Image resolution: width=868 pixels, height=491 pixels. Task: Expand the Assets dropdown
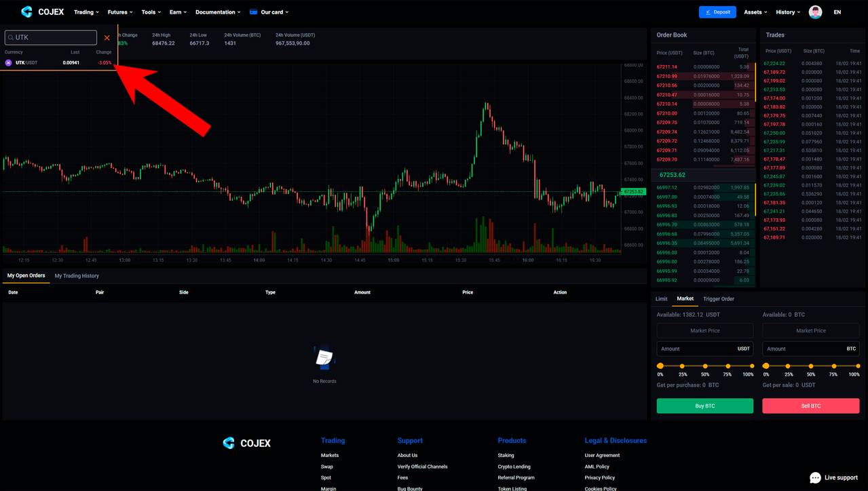pos(755,12)
